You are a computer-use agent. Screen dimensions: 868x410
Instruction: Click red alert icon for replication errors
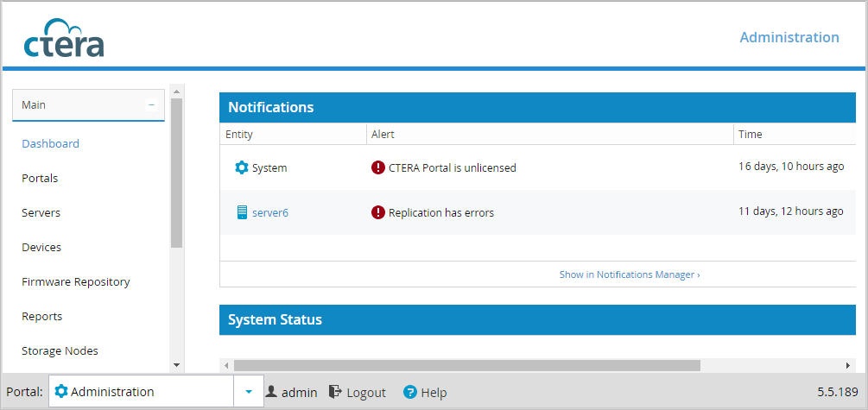[x=377, y=212]
